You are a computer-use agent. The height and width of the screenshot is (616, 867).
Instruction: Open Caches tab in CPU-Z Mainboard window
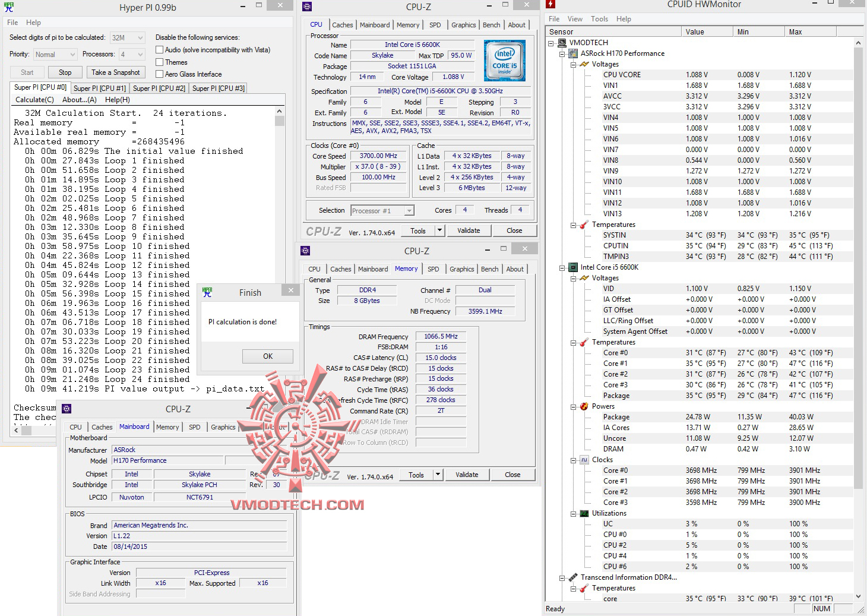(x=102, y=427)
